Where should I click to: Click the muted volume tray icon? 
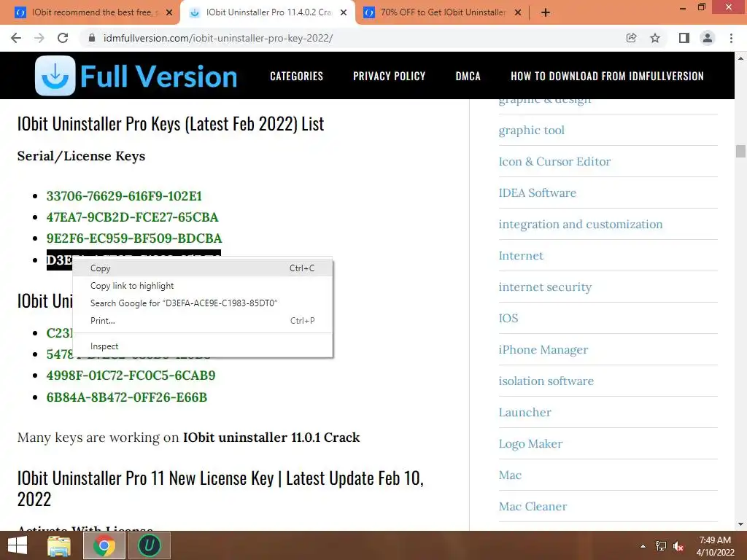tap(678, 546)
